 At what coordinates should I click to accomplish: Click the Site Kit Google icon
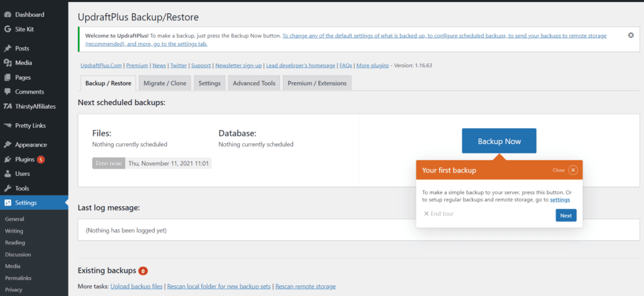(x=8, y=29)
